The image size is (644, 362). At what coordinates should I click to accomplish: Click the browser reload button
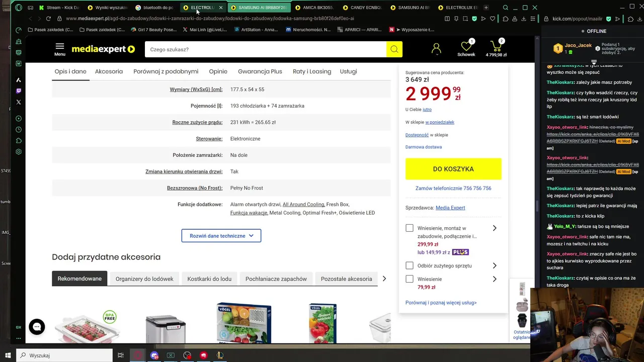[x=48, y=19]
